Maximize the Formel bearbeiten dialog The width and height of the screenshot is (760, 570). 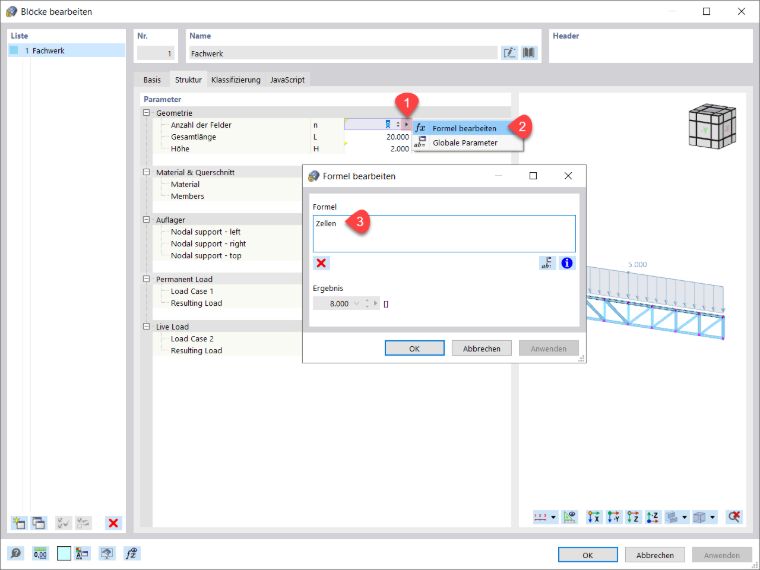[533, 175]
